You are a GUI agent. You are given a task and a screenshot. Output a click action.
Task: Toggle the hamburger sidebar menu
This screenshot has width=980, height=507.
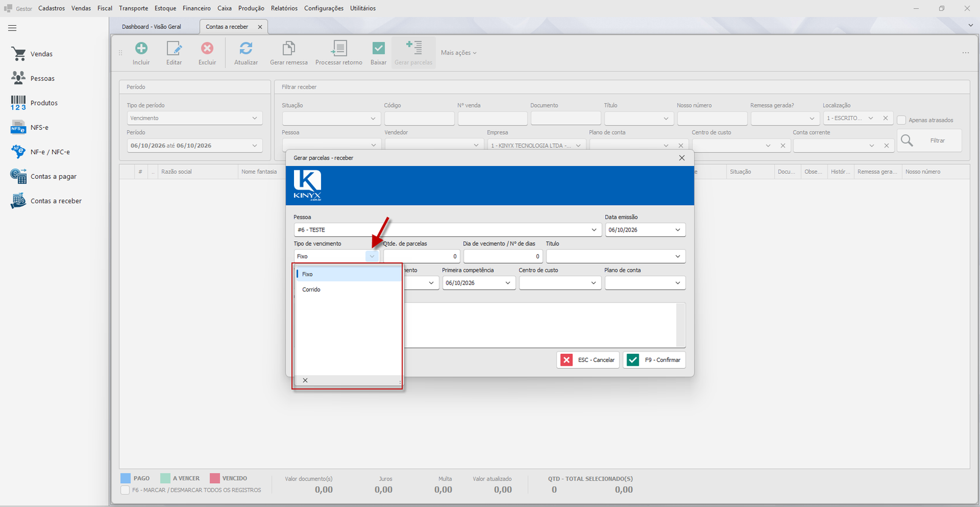pos(12,28)
